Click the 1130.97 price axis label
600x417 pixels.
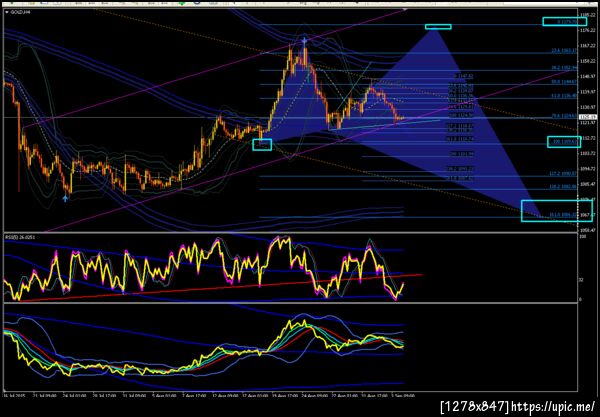tap(588, 108)
